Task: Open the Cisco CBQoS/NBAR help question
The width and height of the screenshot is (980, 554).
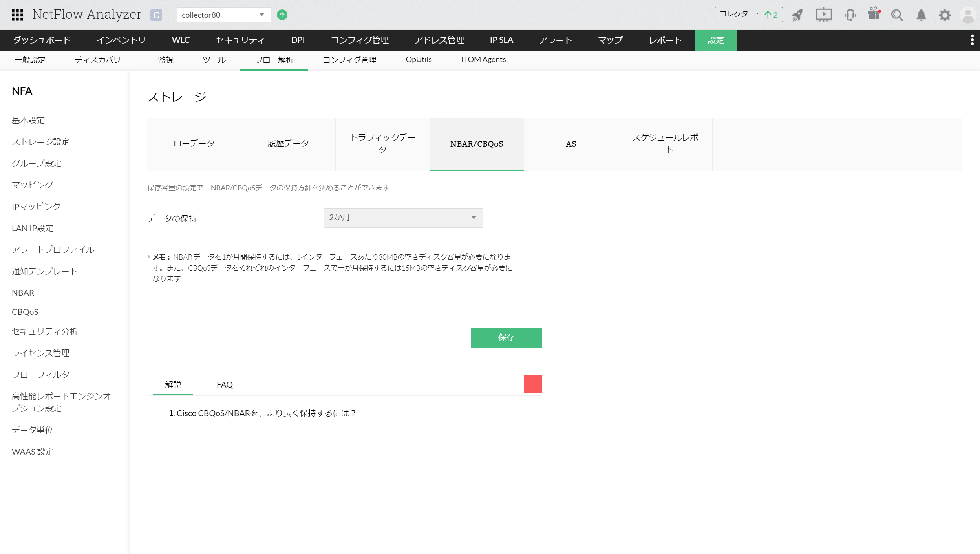Action: pyautogui.click(x=262, y=413)
